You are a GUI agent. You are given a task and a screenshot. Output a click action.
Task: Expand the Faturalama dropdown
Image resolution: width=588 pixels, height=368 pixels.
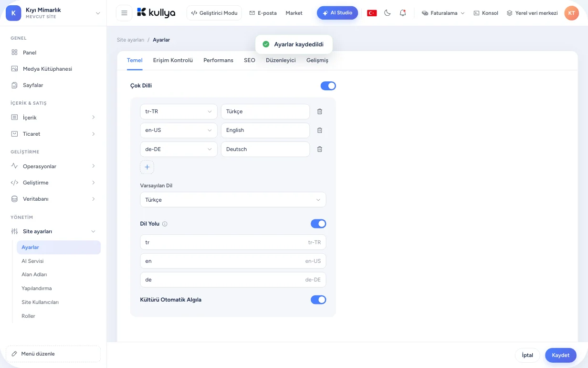(x=443, y=13)
